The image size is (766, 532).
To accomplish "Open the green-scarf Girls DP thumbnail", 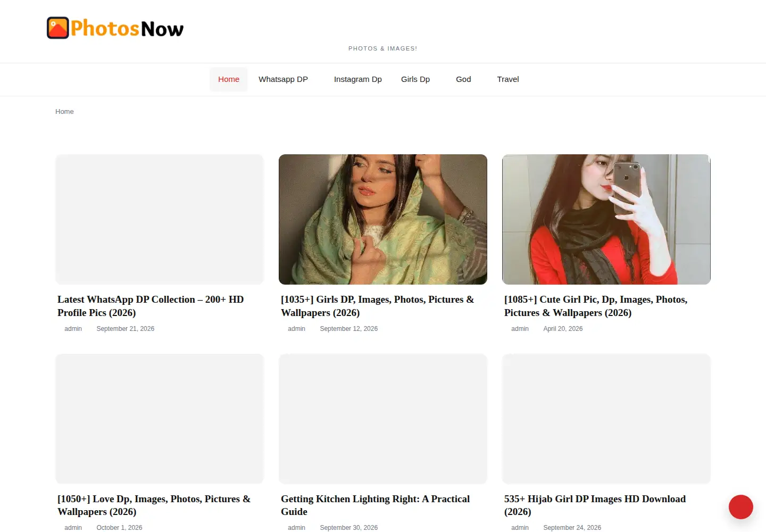I will (x=383, y=219).
